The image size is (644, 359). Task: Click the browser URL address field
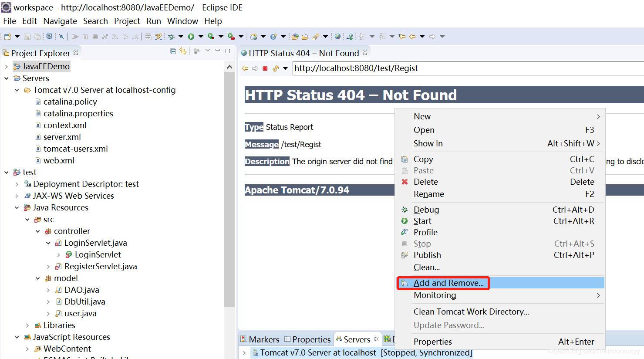[x=468, y=68]
